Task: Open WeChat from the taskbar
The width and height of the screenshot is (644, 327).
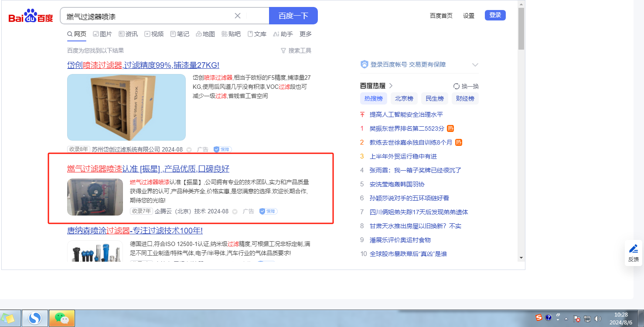Action: click(x=62, y=319)
